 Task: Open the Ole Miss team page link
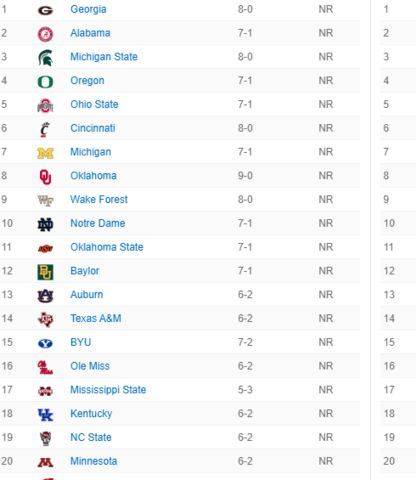90,366
